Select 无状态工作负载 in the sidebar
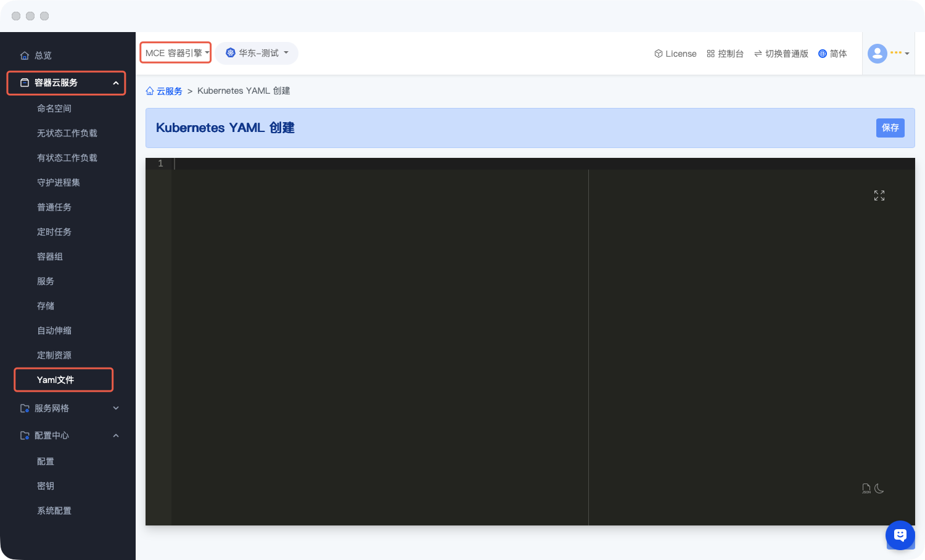 click(67, 133)
